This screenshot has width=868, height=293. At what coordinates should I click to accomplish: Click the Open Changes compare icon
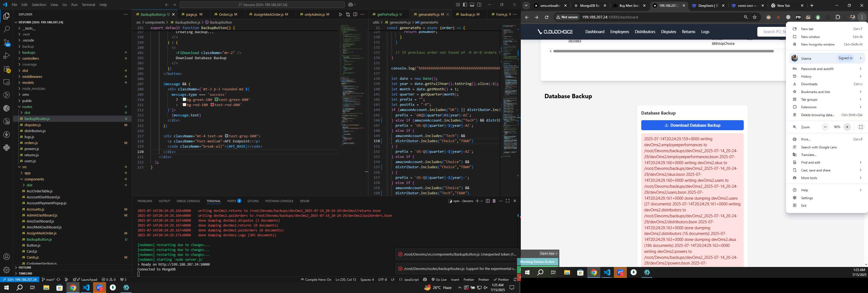pos(348,14)
